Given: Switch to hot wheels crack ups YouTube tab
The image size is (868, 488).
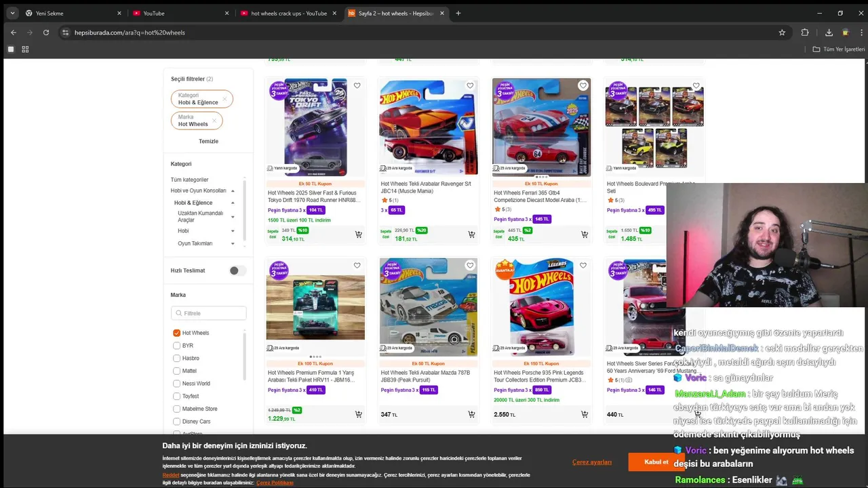Looking at the screenshot, I should pos(288,13).
